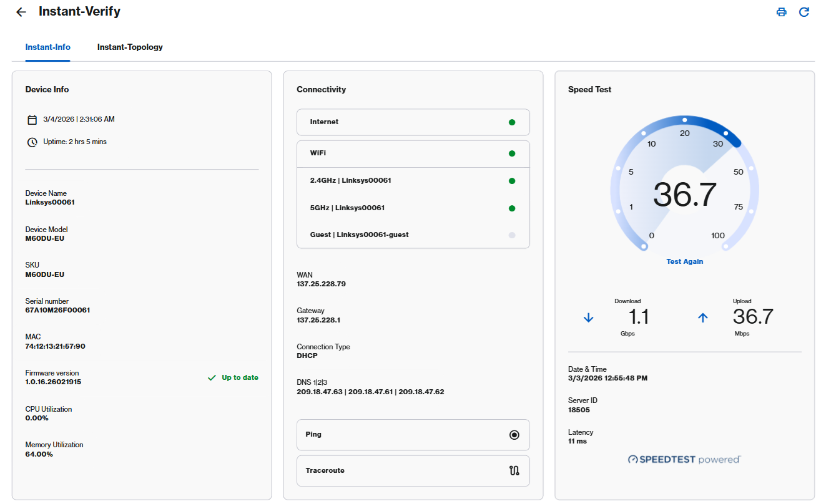
Task: Select the Ping radio button
Action: [x=514, y=435]
